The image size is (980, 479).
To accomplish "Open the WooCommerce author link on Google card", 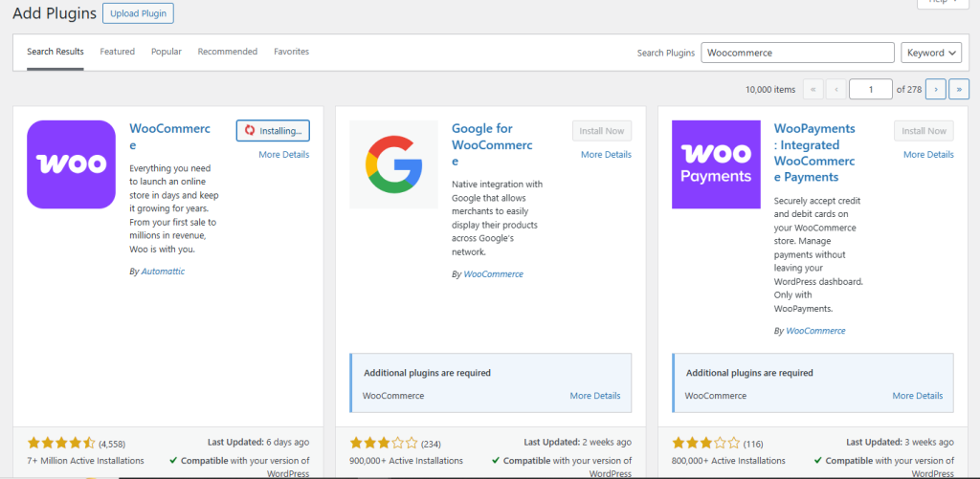I will (494, 274).
